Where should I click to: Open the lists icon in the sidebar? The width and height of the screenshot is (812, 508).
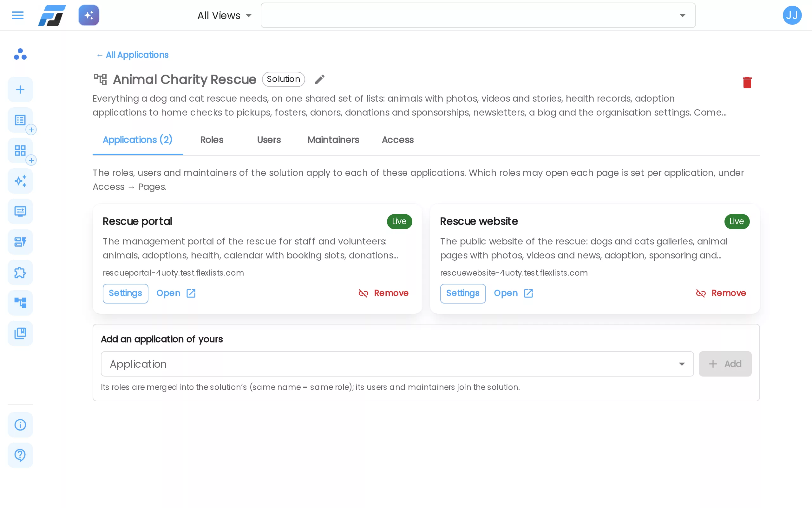pyautogui.click(x=21, y=120)
